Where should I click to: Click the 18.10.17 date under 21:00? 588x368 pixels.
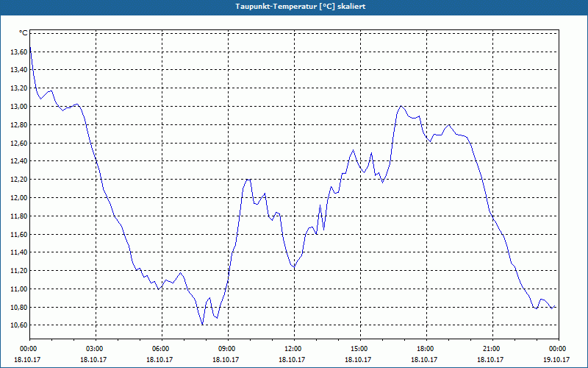(490, 359)
